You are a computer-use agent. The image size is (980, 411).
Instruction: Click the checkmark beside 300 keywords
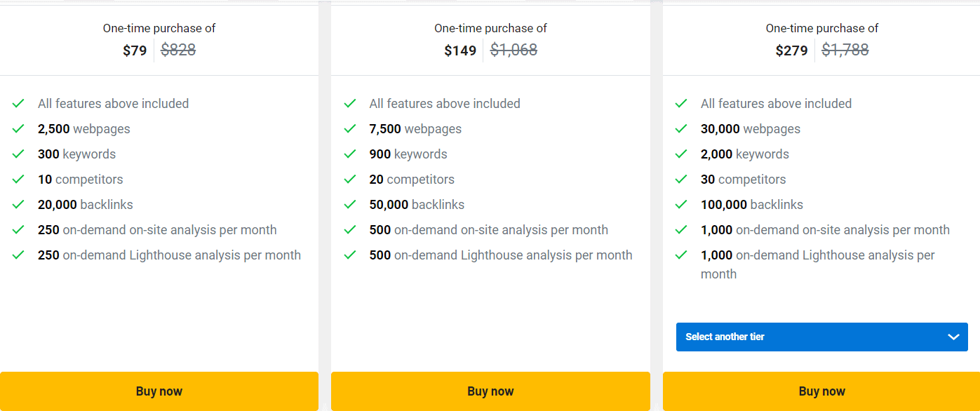coord(18,154)
